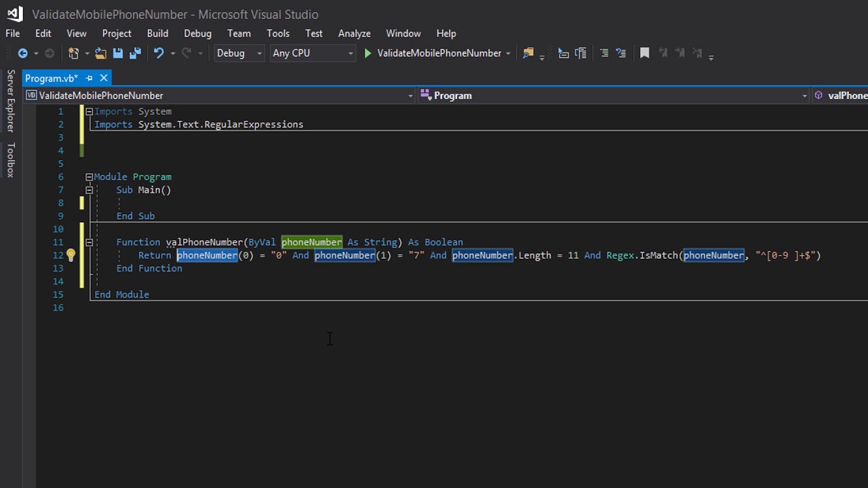The height and width of the screenshot is (488, 868).
Task: Open the Server Explorer side panel tab
Action: (x=11, y=100)
